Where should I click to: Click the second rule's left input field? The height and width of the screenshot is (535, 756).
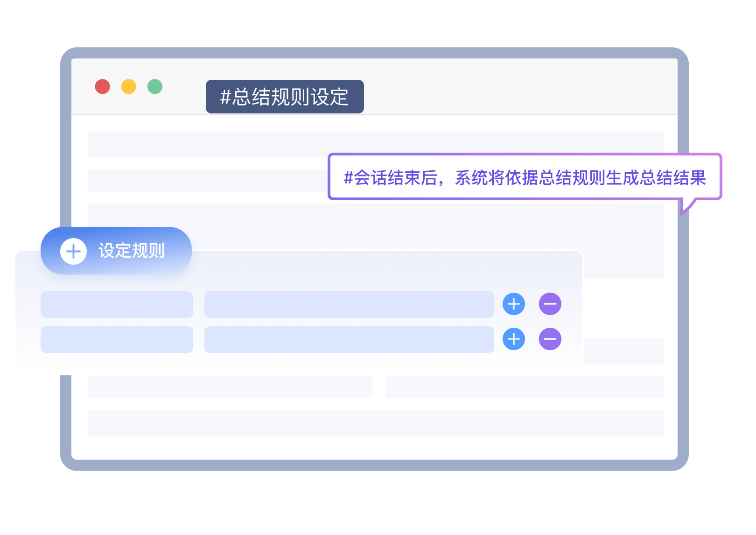click(117, 339)
